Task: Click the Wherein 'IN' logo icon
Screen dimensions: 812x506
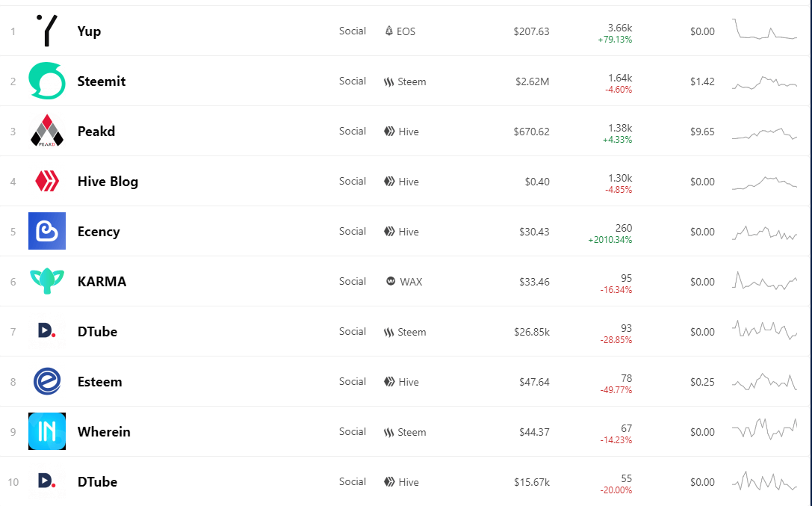Action: (x=46, y=431)
